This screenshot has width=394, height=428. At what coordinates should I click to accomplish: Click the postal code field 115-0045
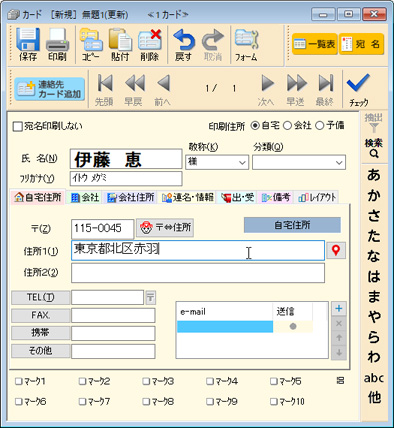click(x=102, y=229)
